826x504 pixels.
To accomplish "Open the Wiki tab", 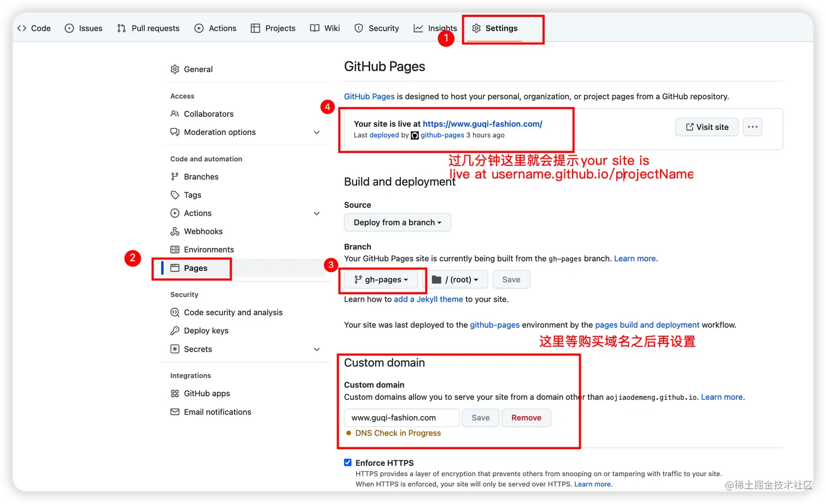I will click(x=325, y=28).
